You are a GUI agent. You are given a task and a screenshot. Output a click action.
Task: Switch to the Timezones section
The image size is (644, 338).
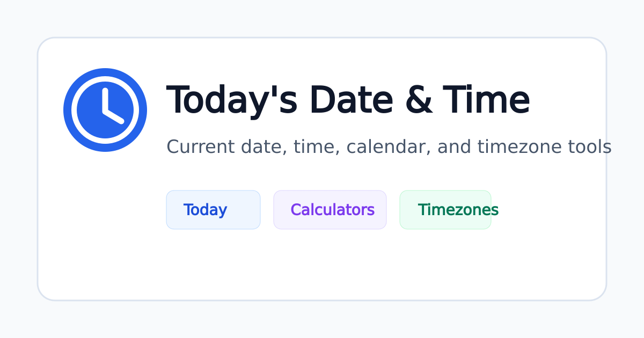point(445,210)
